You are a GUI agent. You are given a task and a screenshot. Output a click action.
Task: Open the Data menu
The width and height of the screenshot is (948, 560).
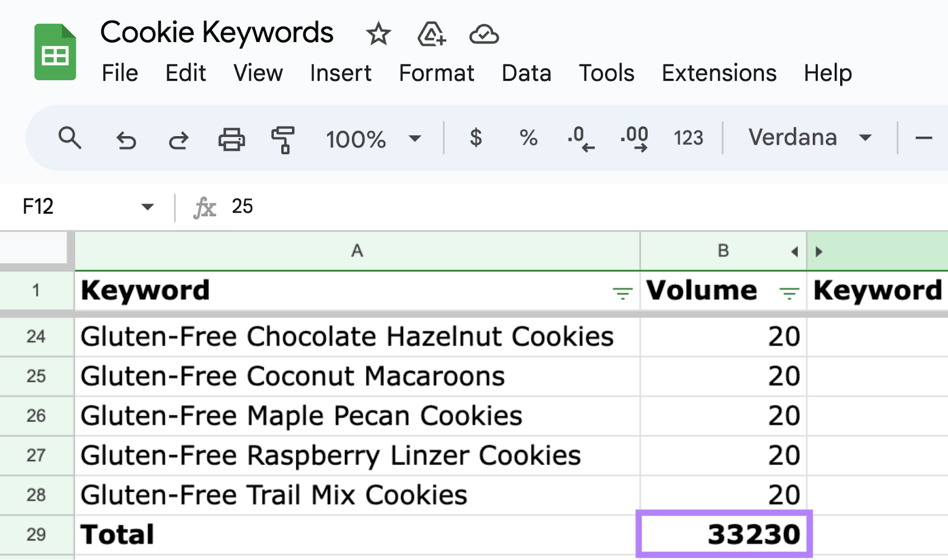526,73
